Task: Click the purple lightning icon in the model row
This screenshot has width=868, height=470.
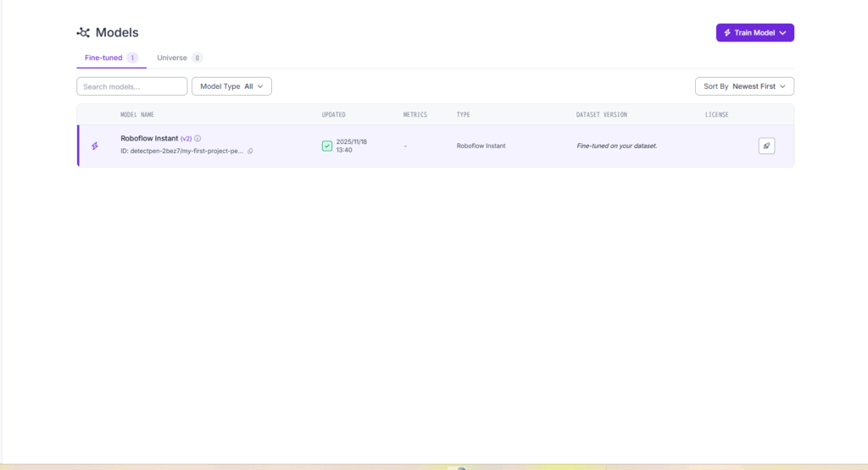Action: coord(95,146)
